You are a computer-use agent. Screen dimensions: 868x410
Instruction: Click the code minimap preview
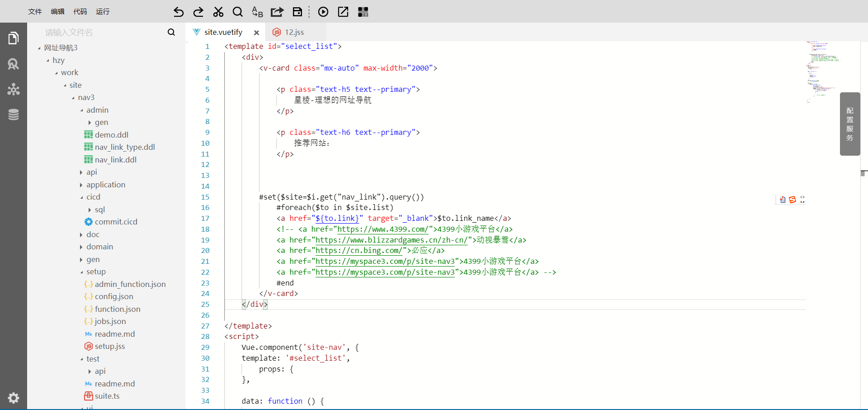[x=823, y=72]
